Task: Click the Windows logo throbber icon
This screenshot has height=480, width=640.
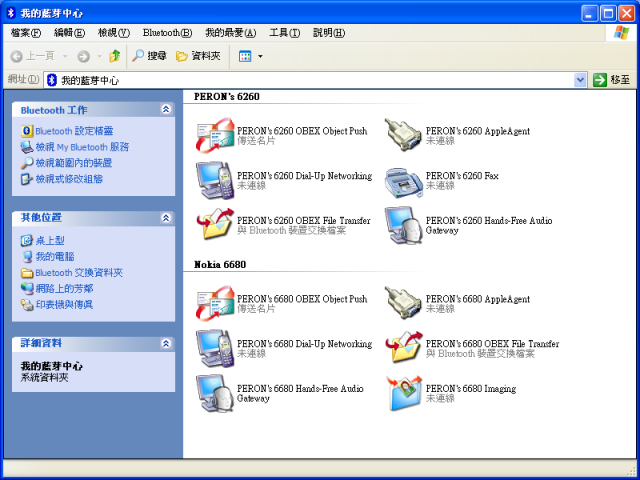Action: tap(621, 33)
